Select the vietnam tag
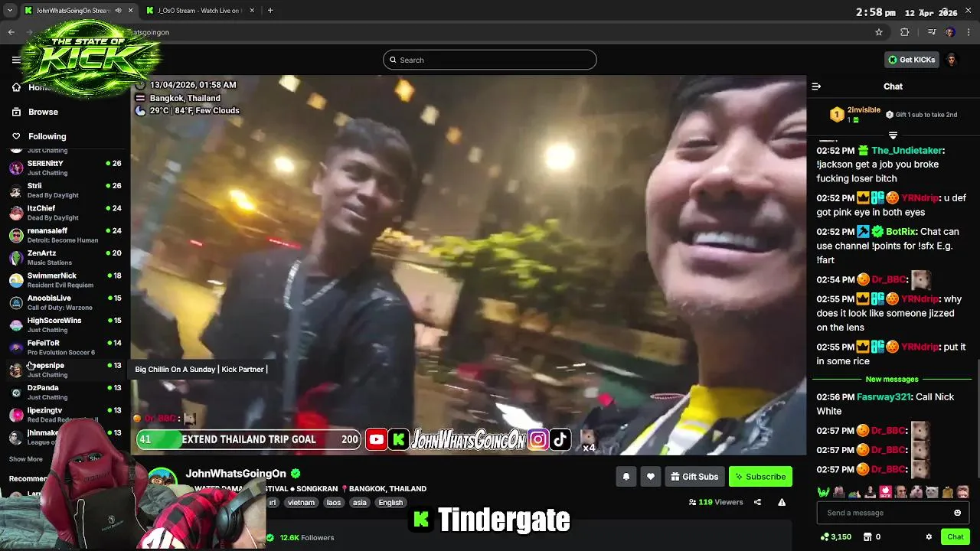980x551 pixels. click(302, 503)
